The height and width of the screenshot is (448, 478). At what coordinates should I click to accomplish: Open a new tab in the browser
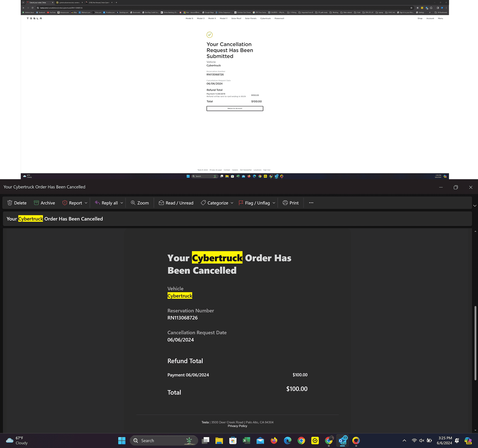click(x=116, y=3)
